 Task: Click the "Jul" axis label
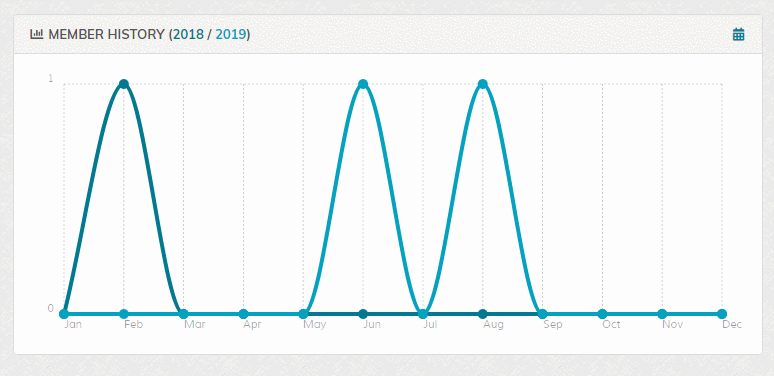point(430,325)
